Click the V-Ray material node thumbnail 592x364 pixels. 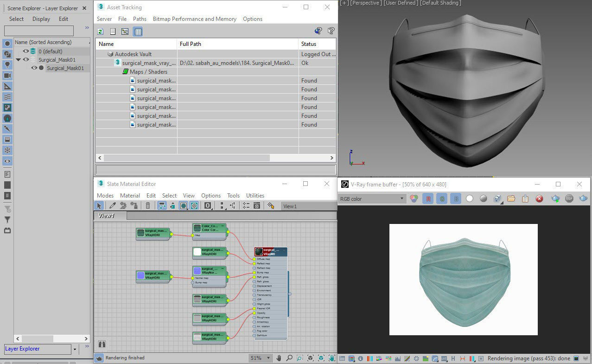pos(259,252)
